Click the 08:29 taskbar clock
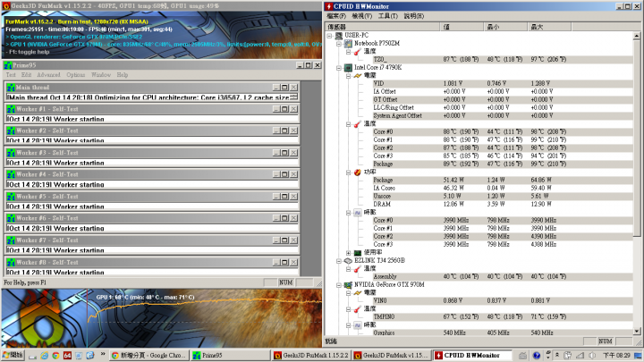The width and height of the screenshot is (644, 362). 616,356
